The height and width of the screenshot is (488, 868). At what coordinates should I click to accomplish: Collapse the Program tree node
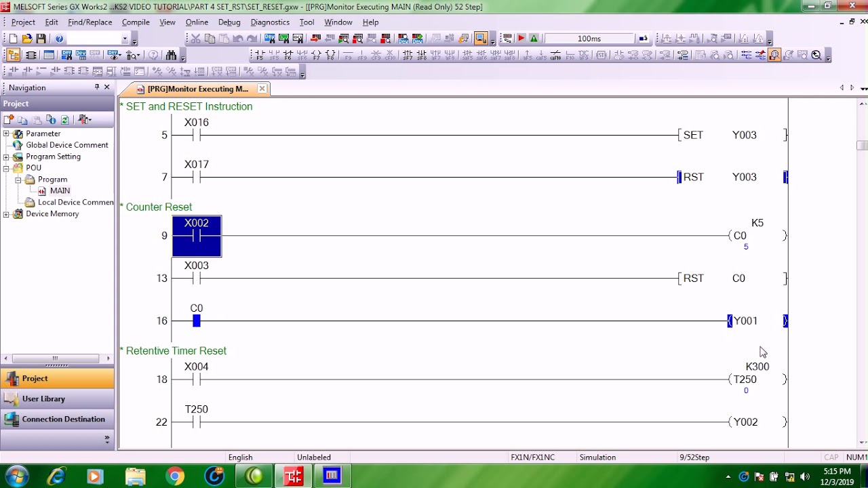point(18,180)
